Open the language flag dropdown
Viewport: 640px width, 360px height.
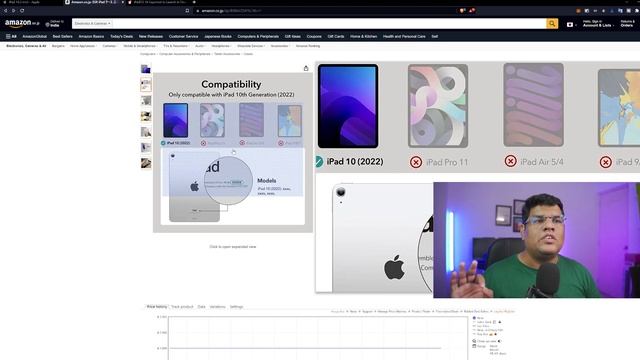point(571,24)
